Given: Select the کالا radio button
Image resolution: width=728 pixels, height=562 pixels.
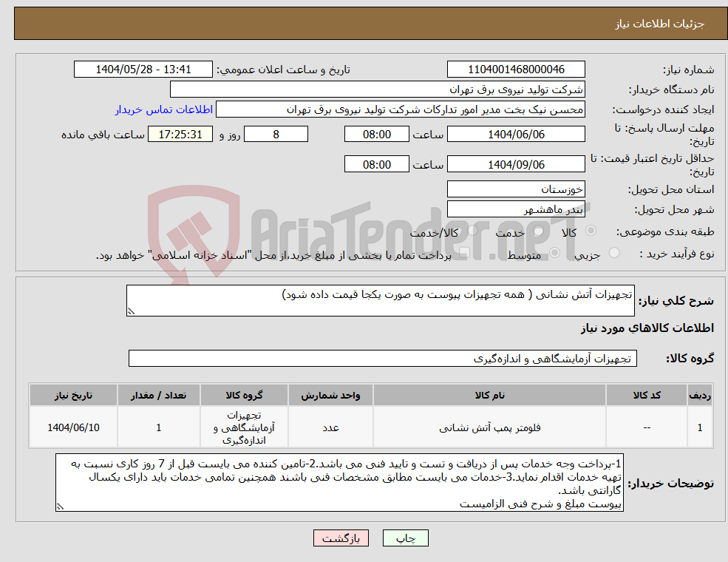Looking at the screenshot, I should (x=591, y=231).
